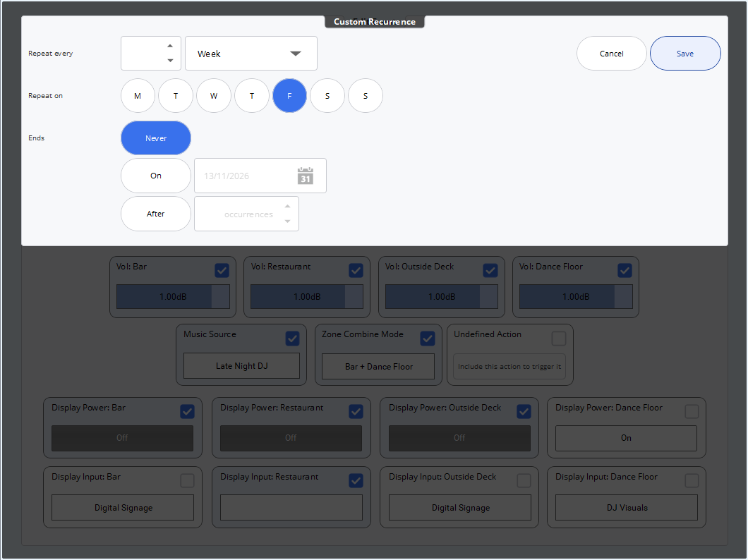Adjust the Vol: Bar level slider
The height and width of the screenshot is (560, 748).
[173, 296]
